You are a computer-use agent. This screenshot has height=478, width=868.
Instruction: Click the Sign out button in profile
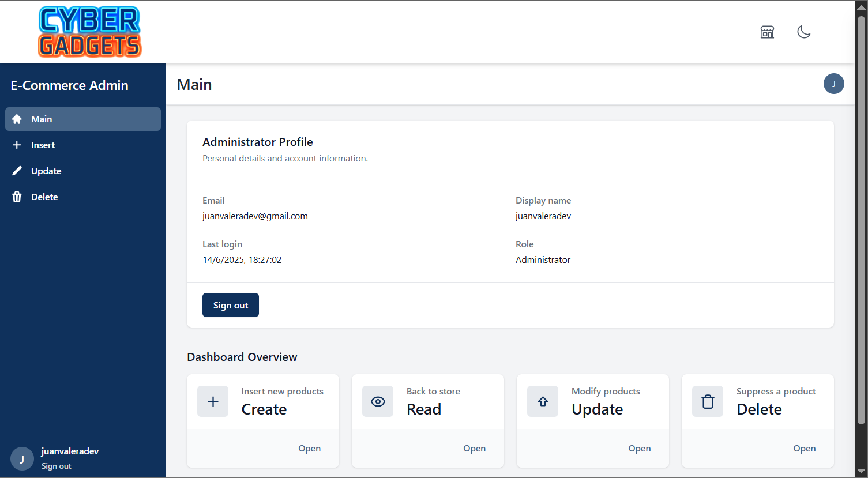point(231,305)
